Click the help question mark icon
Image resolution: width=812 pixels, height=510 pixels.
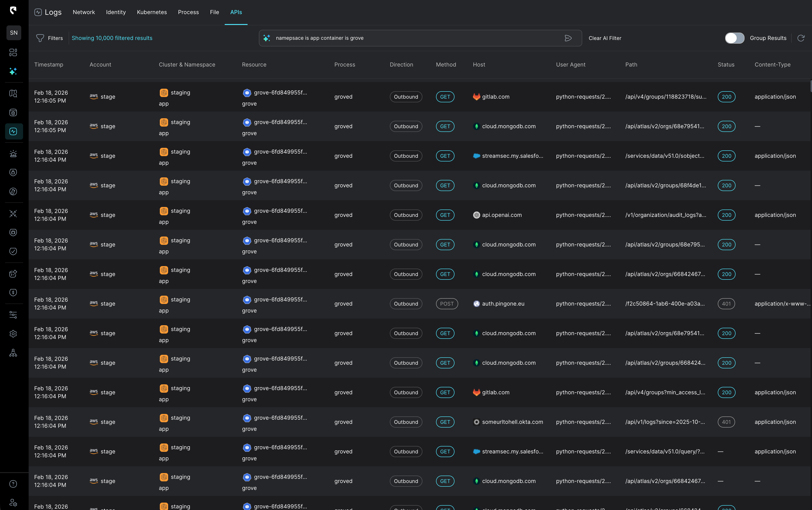coord(13,484)
